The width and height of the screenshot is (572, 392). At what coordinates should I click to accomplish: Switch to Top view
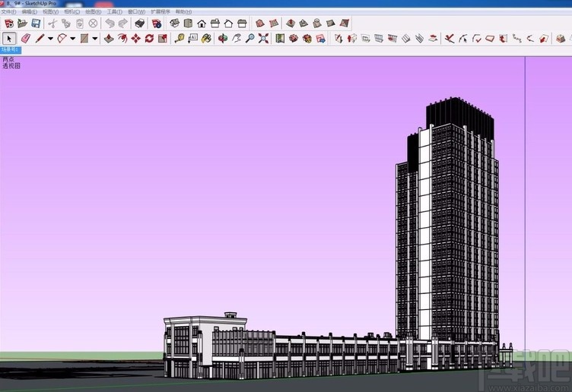[188, 24]
